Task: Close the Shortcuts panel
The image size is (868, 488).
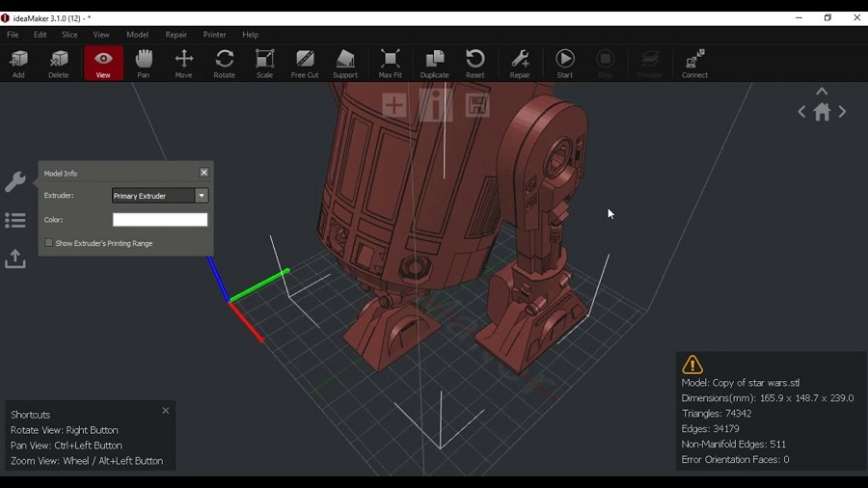Action: [x=166, y=411]
